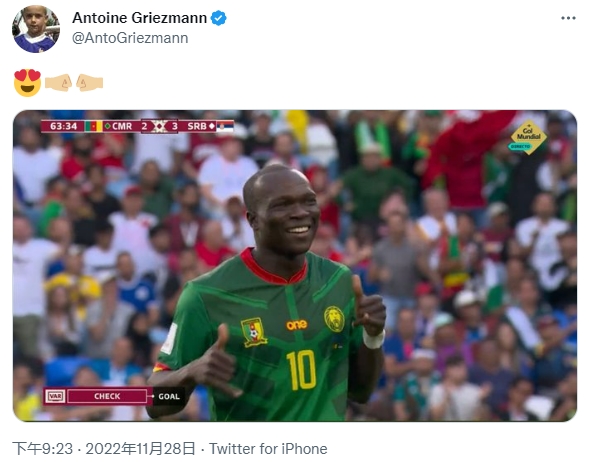The image size is (589, 462).
Task: Click the black GOAL label
Action: click(169, 397)
